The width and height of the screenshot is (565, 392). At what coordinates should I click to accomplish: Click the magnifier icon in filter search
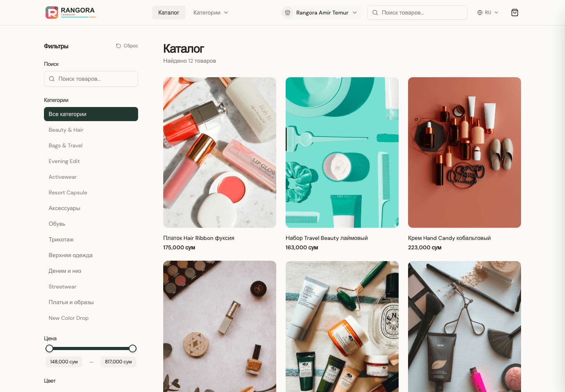(x=52, y=79)
